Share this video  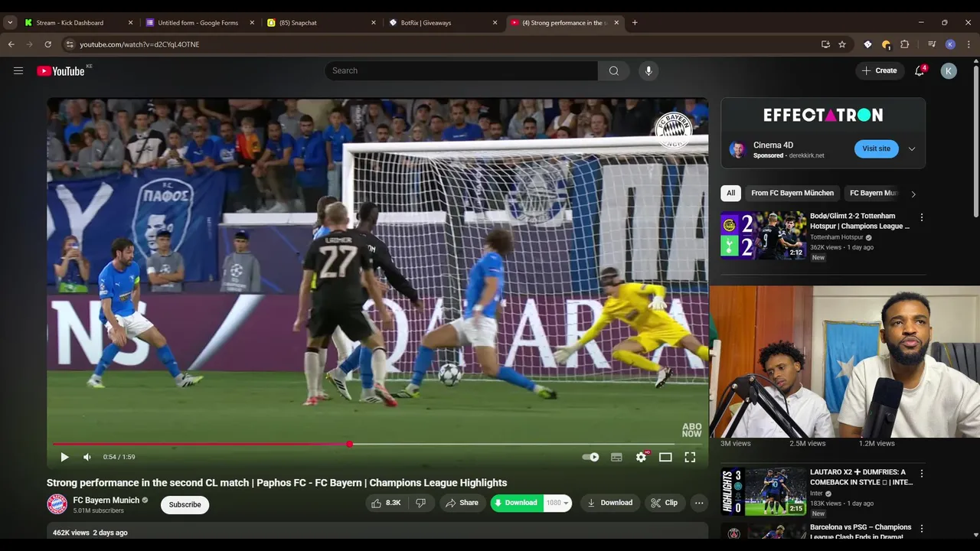point(462,503)
